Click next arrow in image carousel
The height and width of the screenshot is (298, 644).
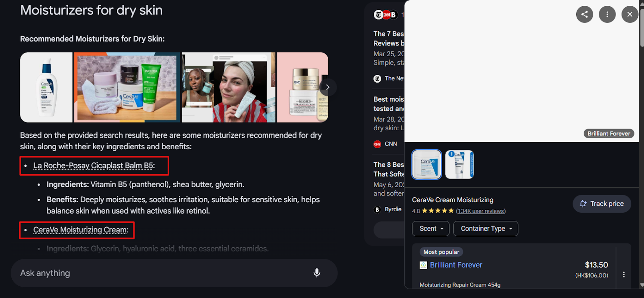tap(328, 87)
